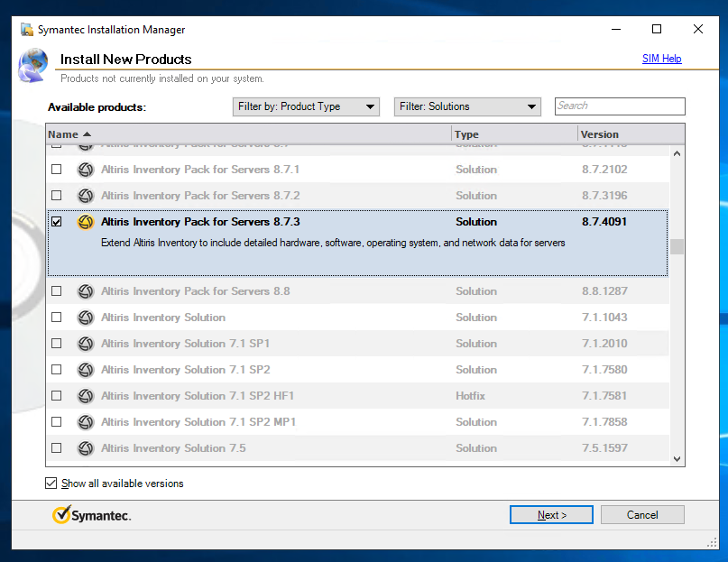Viewport: 728px width, 562px height.
Task: Maximize the Symantec Installation Manager window
Action: (x=657, y=29)
